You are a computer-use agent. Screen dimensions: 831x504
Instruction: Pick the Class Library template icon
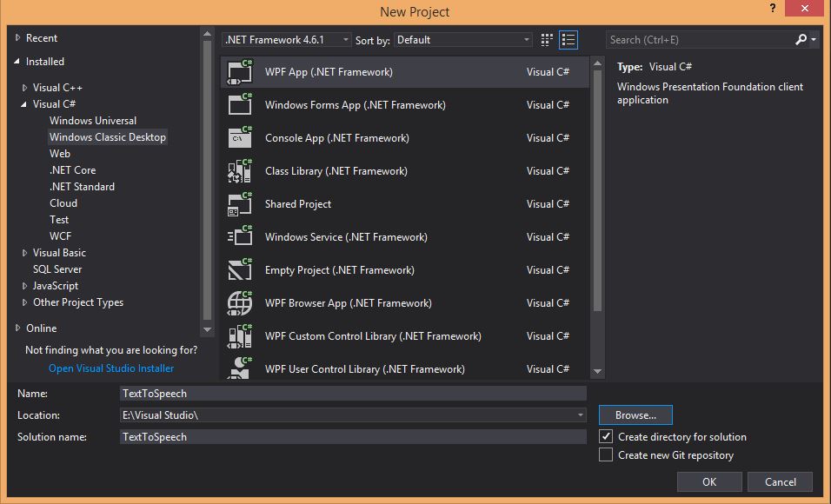pyautogui.click(x=240, y=170)
